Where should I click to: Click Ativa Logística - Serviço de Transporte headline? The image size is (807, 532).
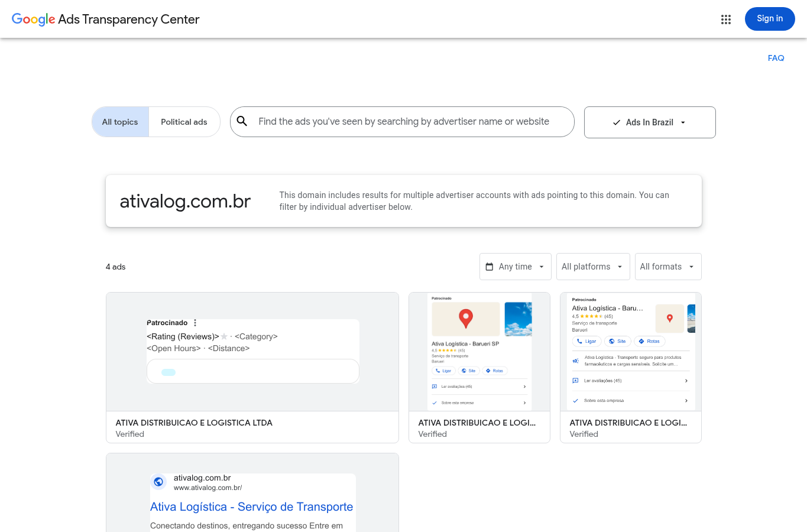click(251, 507)
